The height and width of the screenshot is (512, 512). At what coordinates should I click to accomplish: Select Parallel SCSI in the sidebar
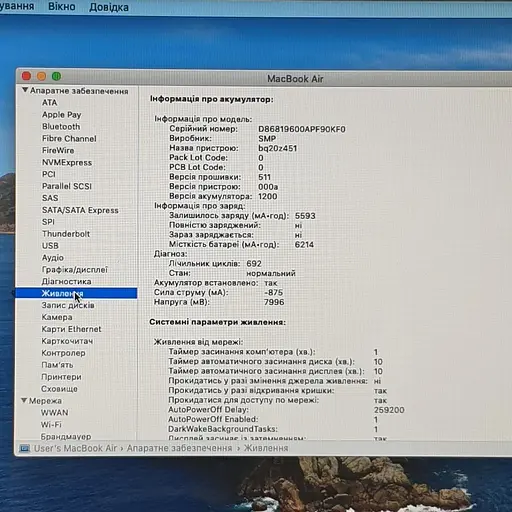pos(67,186)
